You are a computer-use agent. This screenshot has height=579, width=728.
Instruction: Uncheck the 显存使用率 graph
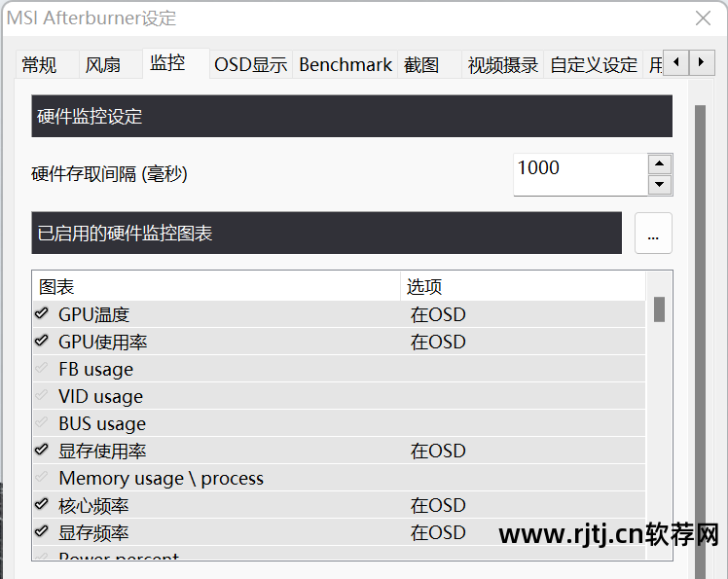42,450
